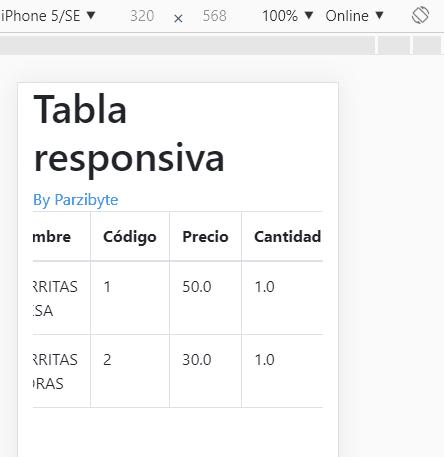
Task: Click the Código column header
Action: click(130, 236)
